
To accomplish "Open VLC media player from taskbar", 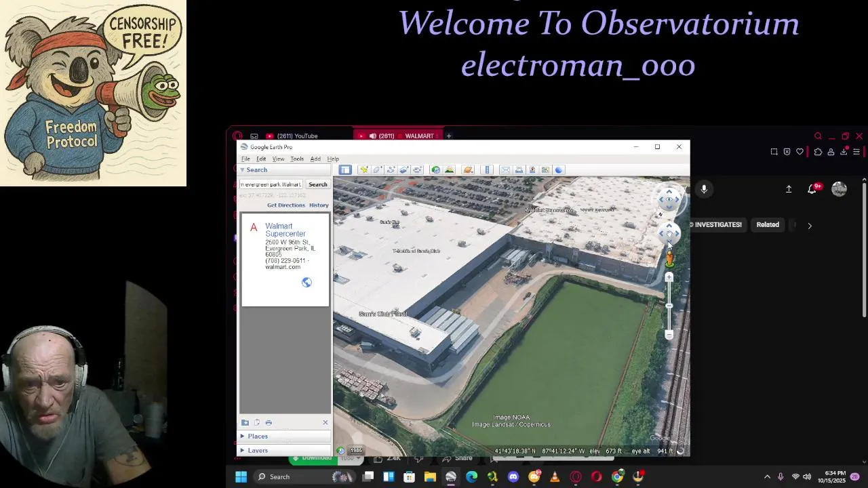I will 555,477.
